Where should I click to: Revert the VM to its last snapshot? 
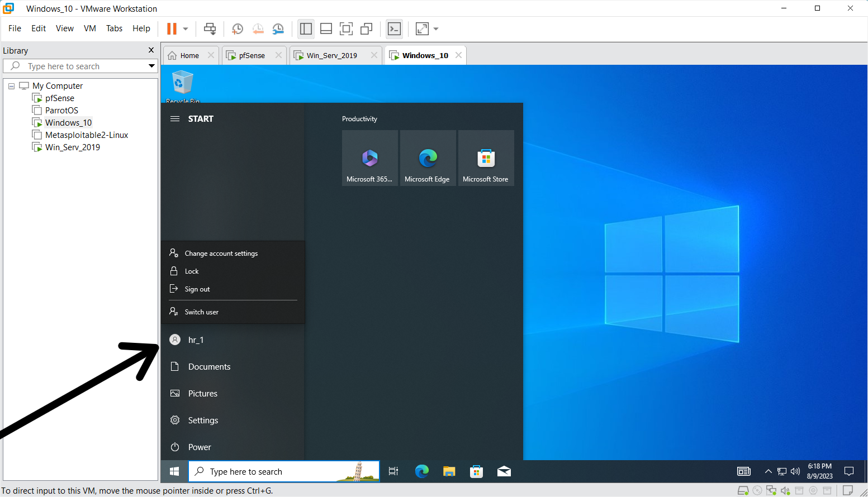coord(258,29)
